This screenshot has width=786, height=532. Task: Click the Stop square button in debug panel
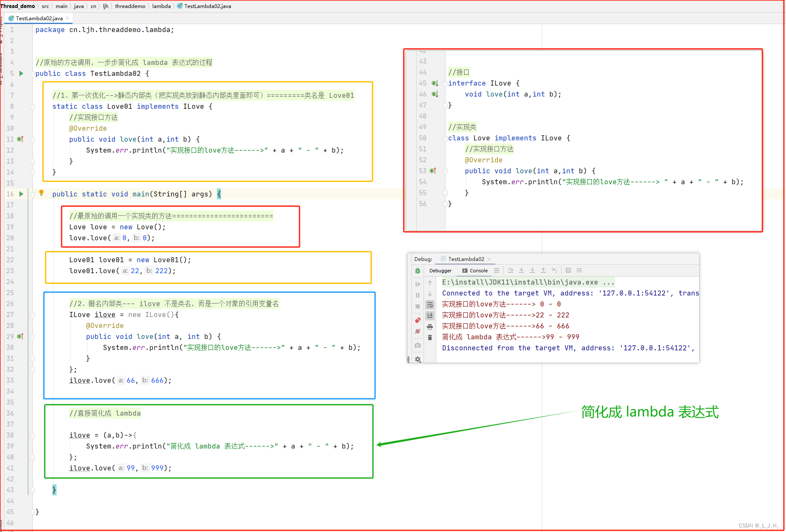(x=418, y=306)
